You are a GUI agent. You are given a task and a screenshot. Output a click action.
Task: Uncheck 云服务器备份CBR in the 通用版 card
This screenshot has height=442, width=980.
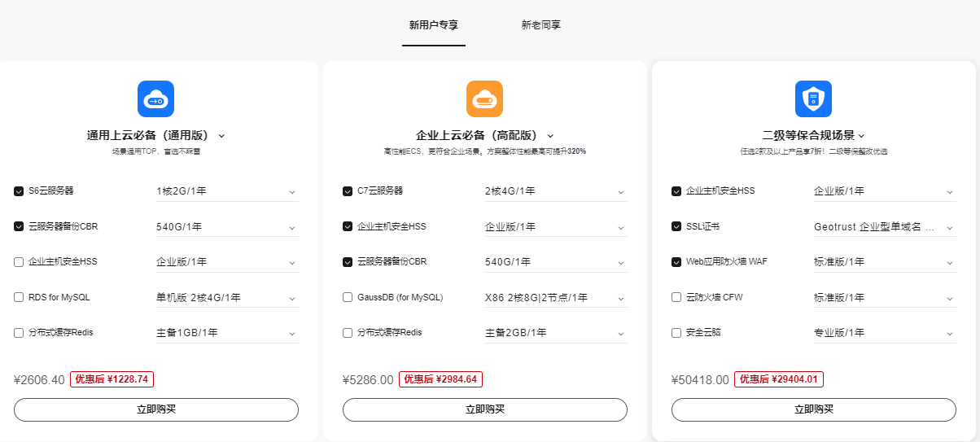coord(19,226)
